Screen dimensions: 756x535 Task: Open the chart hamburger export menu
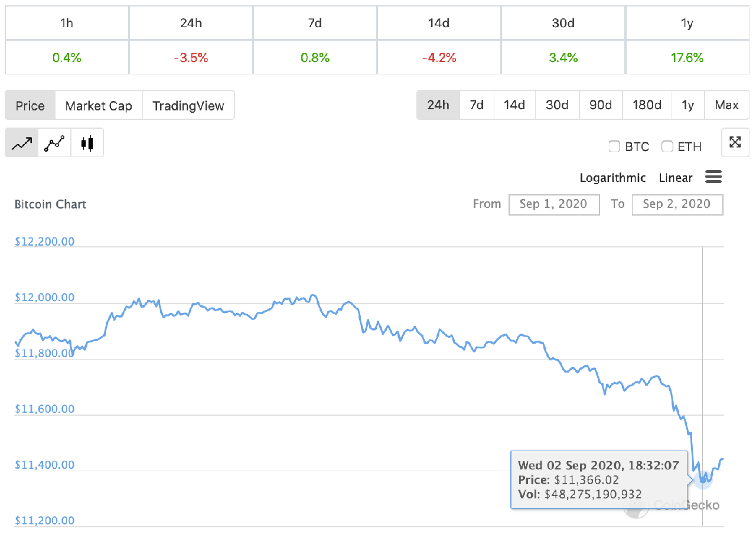coord(713,177)
